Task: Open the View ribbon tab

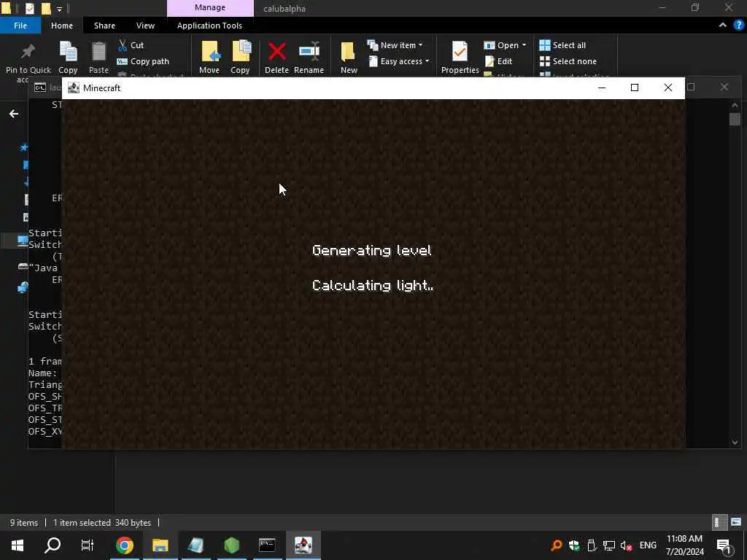Action: [x=145, y=26]
